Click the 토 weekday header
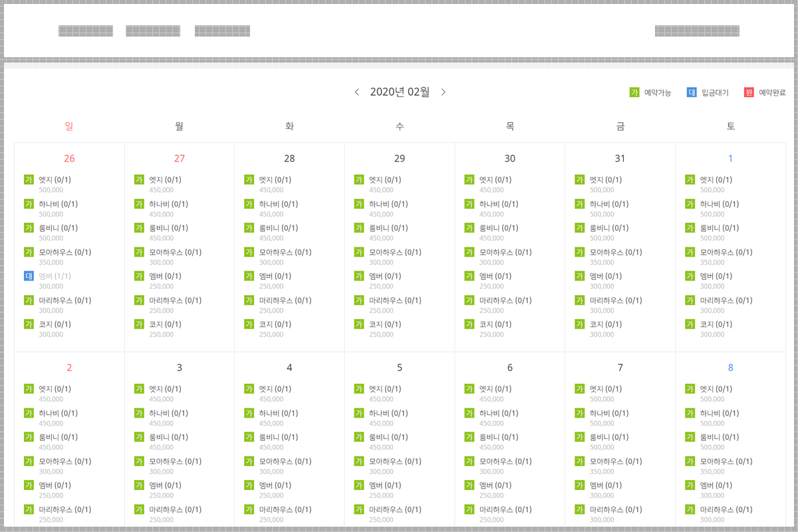Screen dimensions: 798x532 [730, 126]
